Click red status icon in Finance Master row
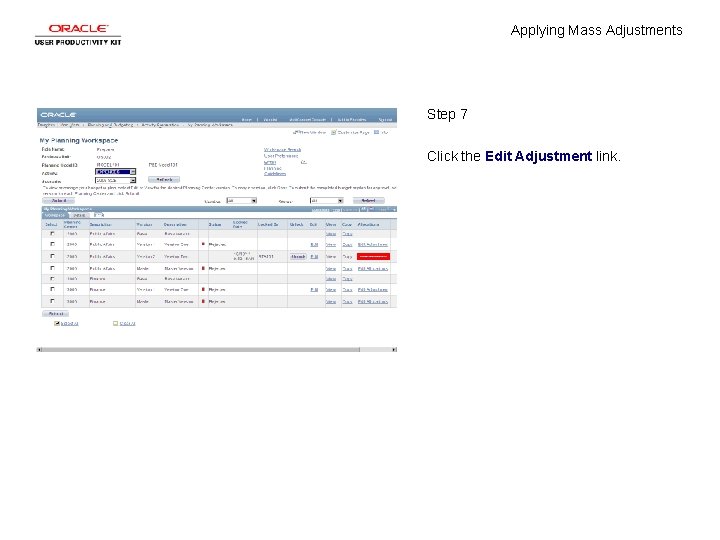The image size is (720, 540). tap(203, 301)
